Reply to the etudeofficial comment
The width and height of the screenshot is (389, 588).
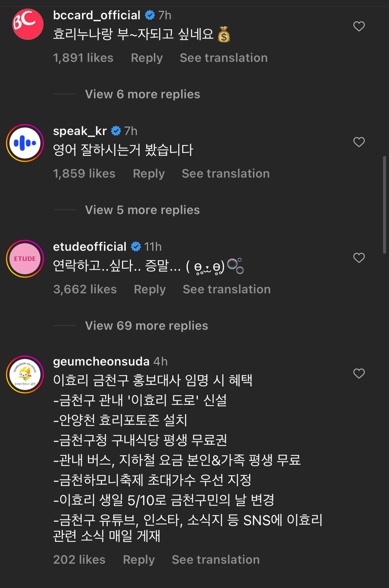[150, 289]
